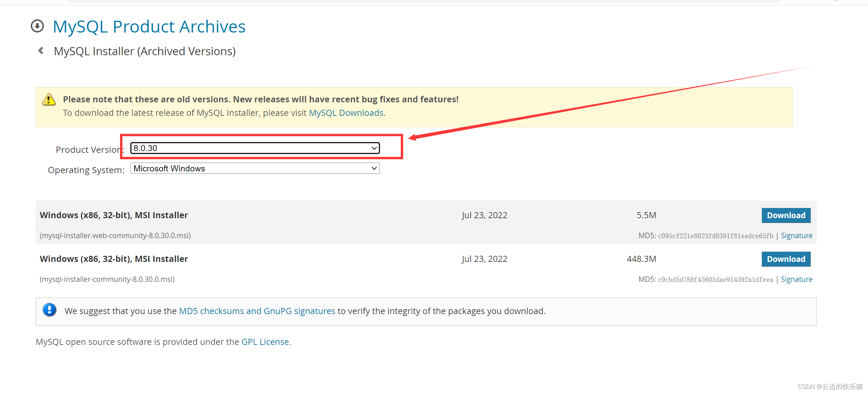The width and height of the screenshot is (868, 393).
Task: Click the Operating System label
Action: point(86,170)
